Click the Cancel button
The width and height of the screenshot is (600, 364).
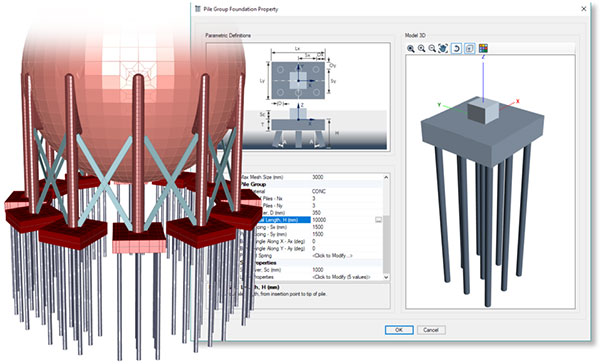click(431, 330)
